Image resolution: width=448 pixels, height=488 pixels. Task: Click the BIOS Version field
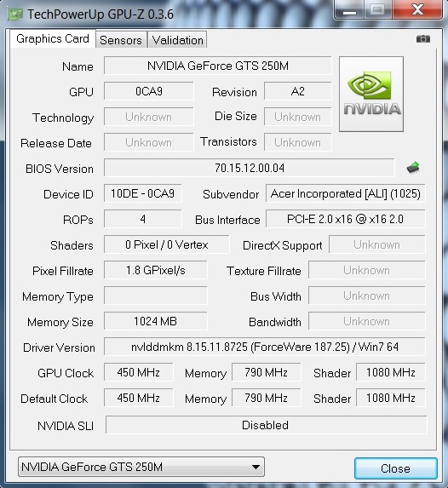pyautogui.click(x=250, y=168)
